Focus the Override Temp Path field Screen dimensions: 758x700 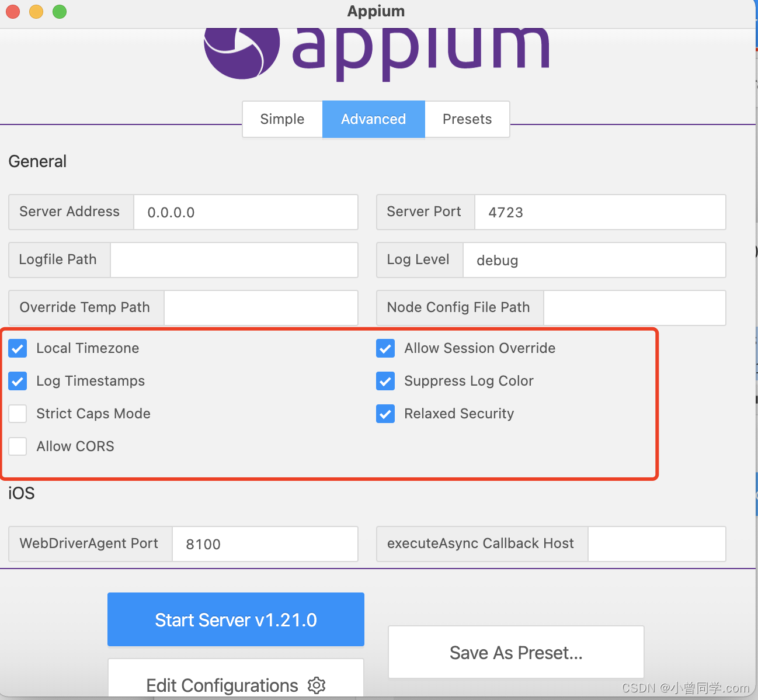point(261,308)
